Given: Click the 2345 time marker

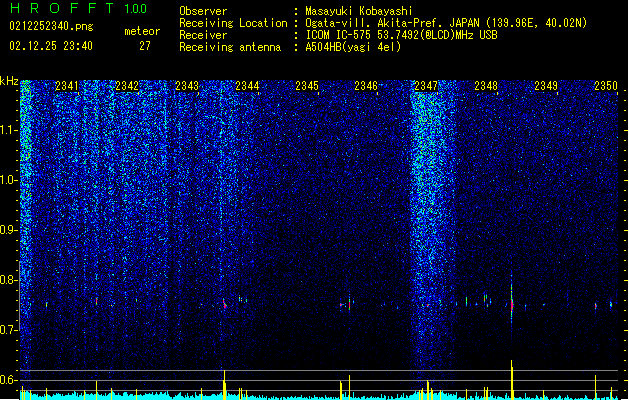Looking at the screenshot, I should tap(307, 86).
